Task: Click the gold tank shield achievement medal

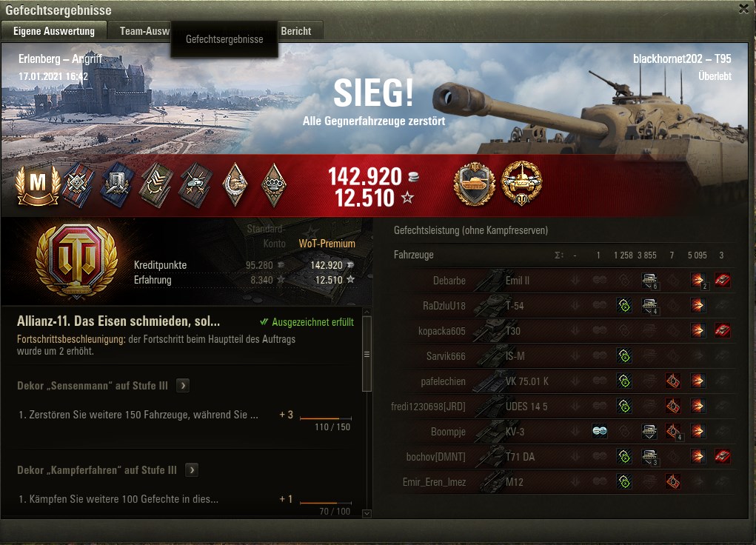Action: [475, 184]
